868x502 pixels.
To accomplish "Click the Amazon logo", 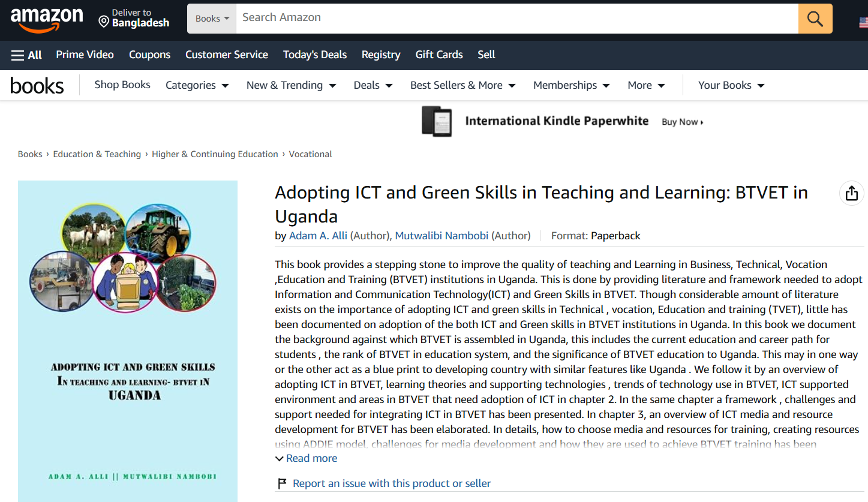I will point(47,20).
